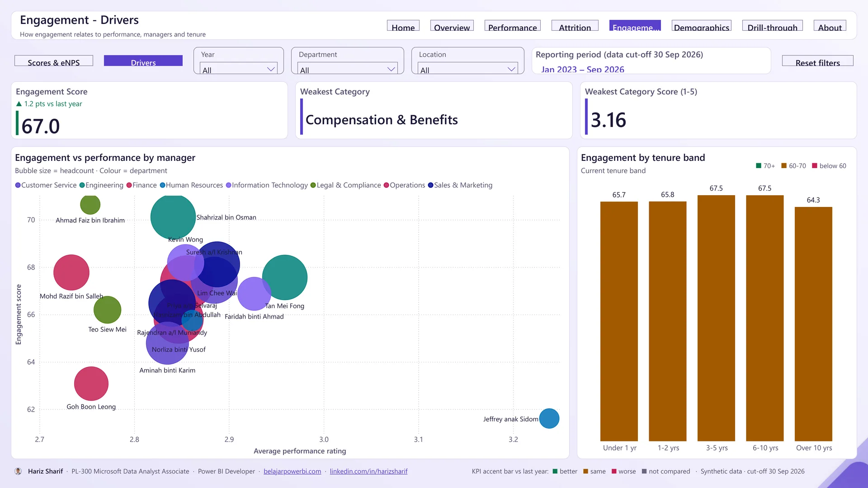Click the upward green triangle indicator
This screenshot has height=488, width=868.
(x=19, y=104)
